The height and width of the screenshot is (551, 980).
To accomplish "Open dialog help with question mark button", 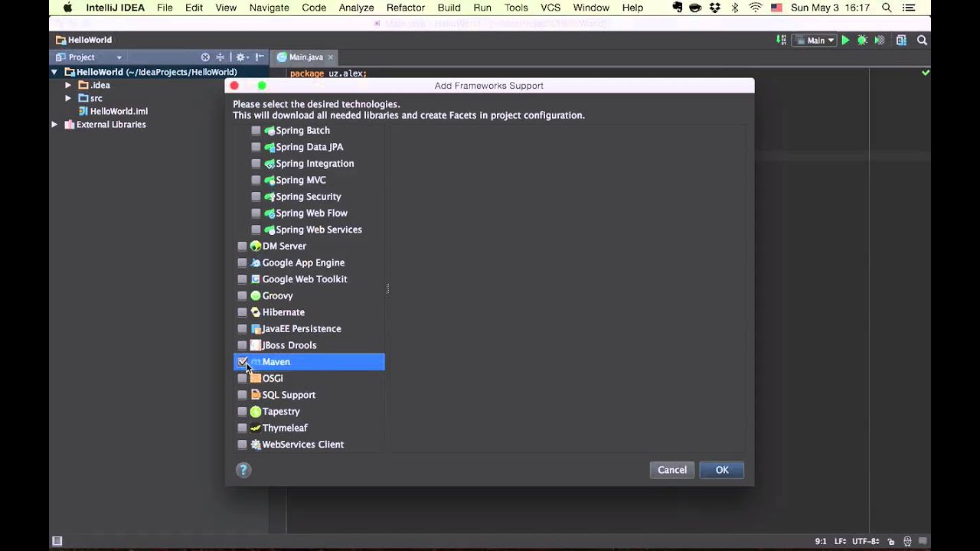I will [x=243, y=470].
